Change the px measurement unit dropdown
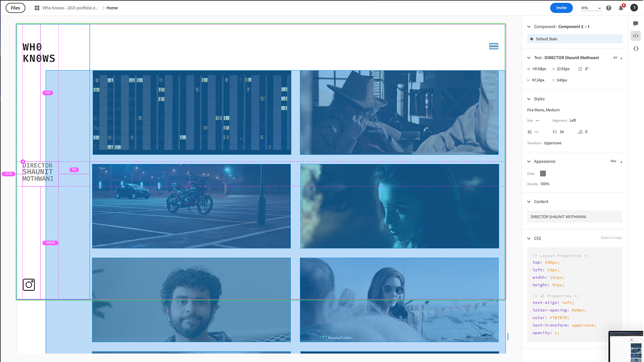 click(x=617, y=58)
